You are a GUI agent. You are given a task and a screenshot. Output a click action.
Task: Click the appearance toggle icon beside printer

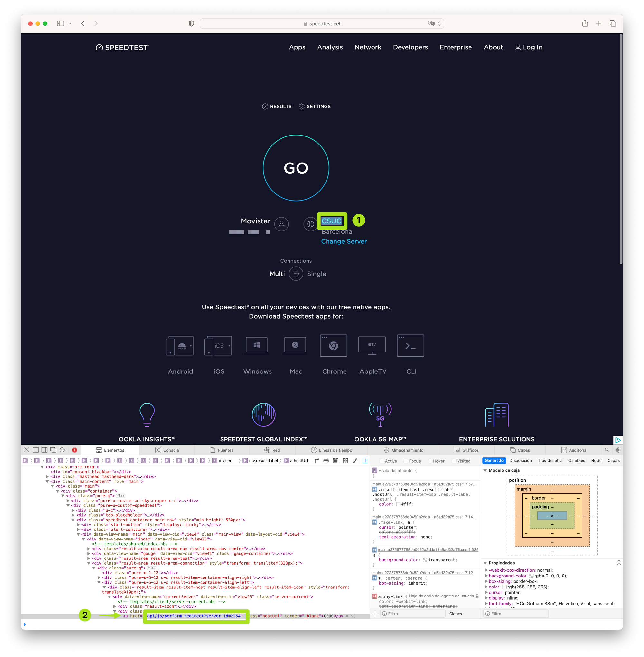coord(336,460)
